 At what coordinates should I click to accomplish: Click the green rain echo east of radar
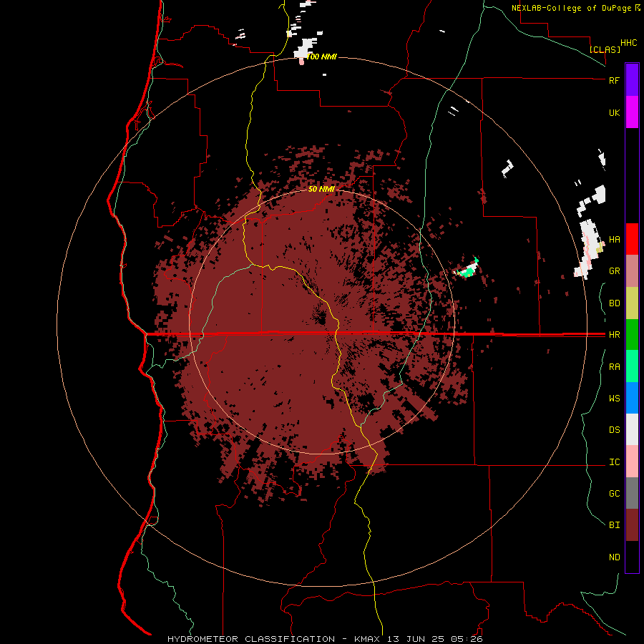467,271
